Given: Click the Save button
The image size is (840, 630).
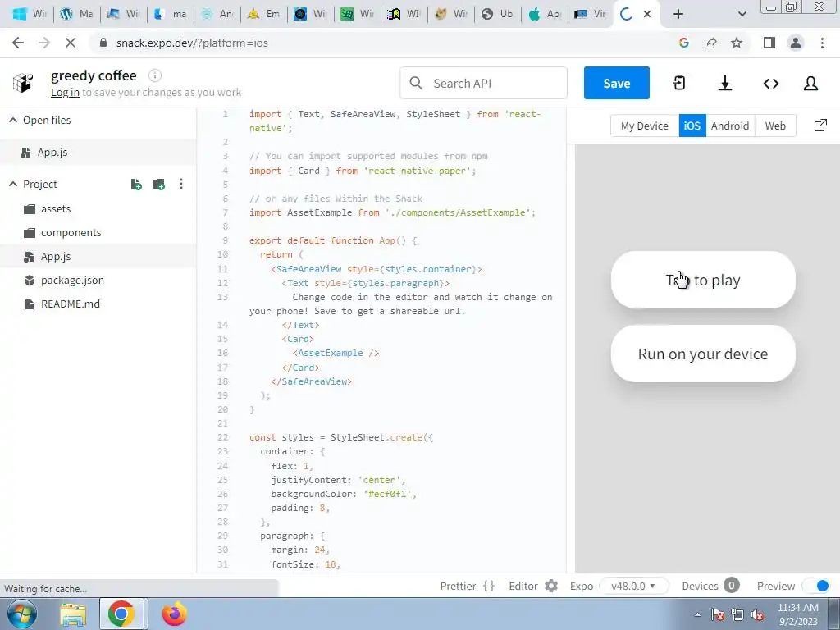Looking at the screenshot, I should 617,83.
